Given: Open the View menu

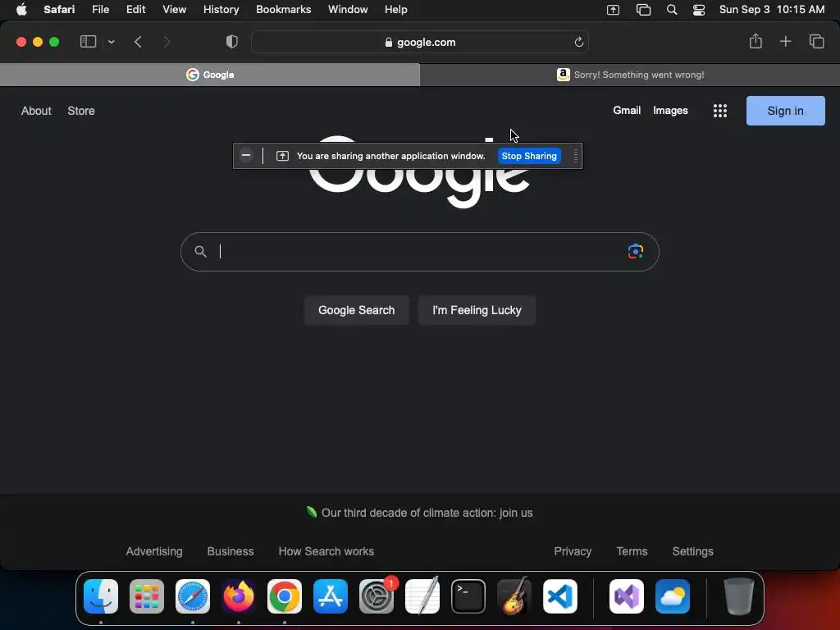Looking at the screenshot, I should (174, 10).
